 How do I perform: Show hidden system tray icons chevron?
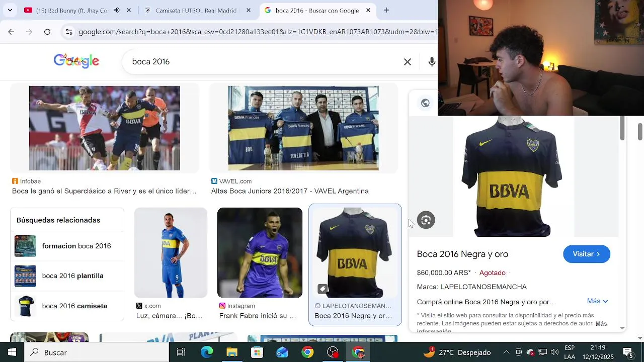click(506, 352)
